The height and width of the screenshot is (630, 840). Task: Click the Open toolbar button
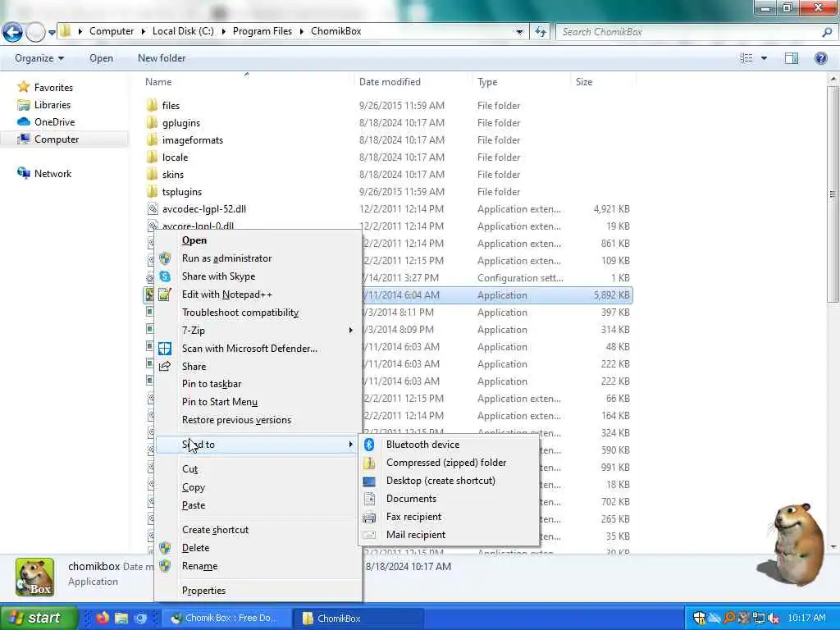(x=101, y=58)
